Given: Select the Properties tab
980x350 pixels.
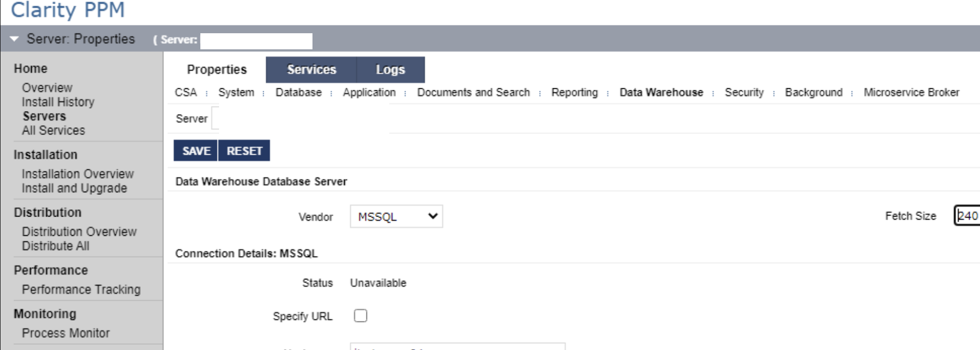Looking at the screenshot, I should [217, 70].
